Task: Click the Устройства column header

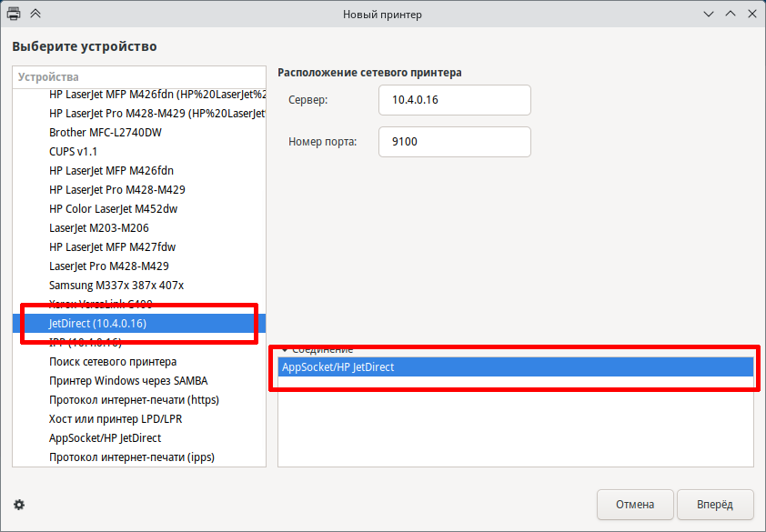Action: coord(138,77)
